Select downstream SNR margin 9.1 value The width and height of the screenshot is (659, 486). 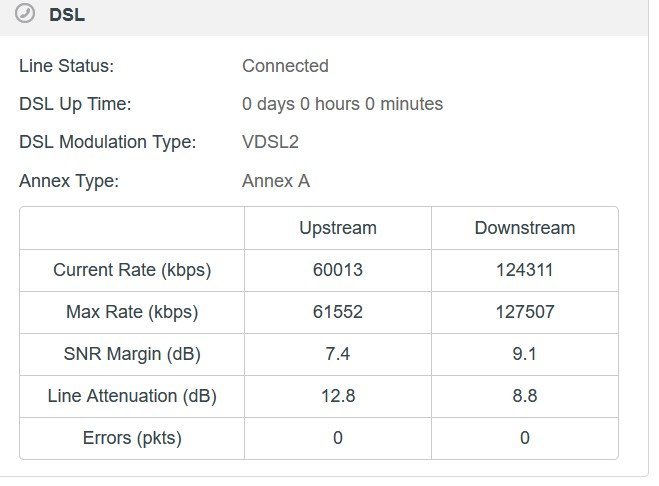point(525,354)
